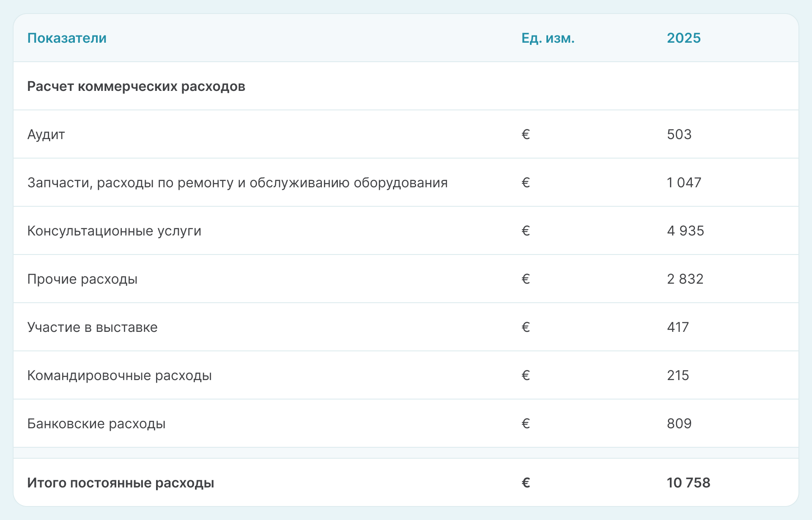Click the 2025 column header

click(683, 38)
